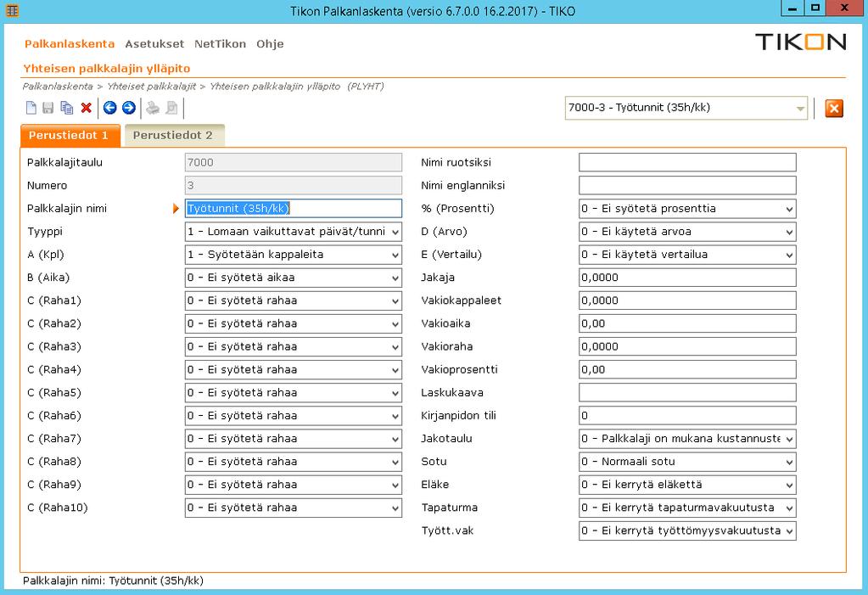The height and width of the screenshot is (595, 868).
Task: Click the print preview toolbar icon
Action: point(171,108)
